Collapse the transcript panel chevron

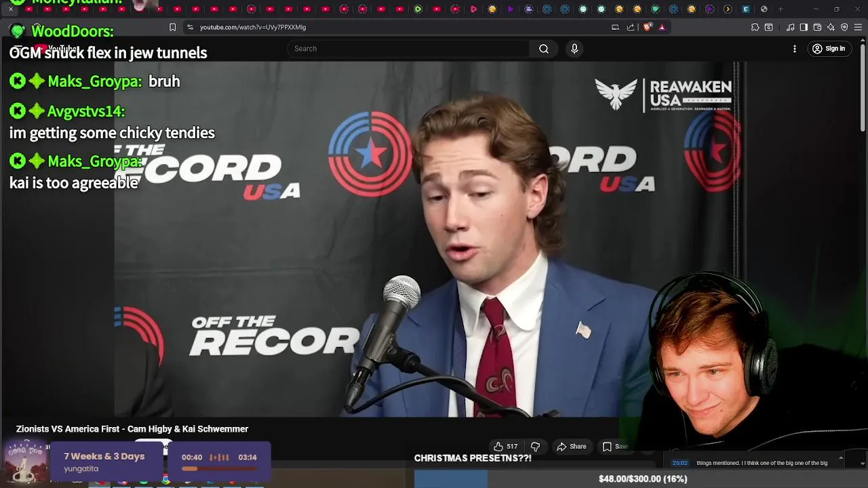pos(841,459)
